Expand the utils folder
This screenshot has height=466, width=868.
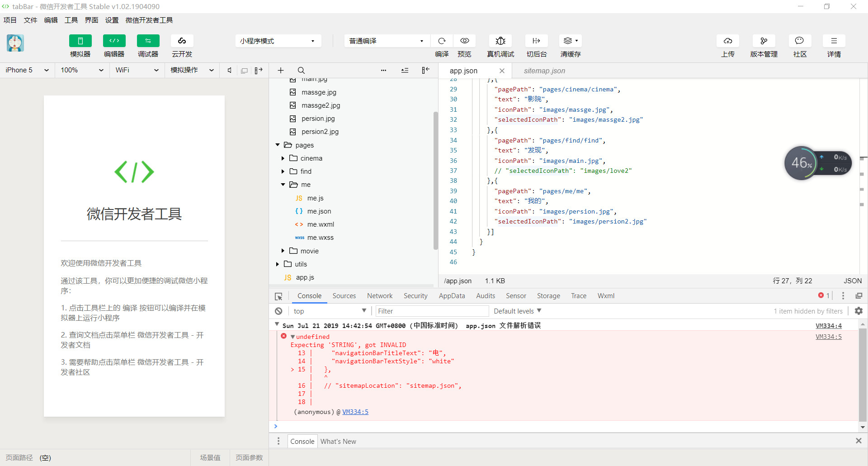(x=278, y=264)
